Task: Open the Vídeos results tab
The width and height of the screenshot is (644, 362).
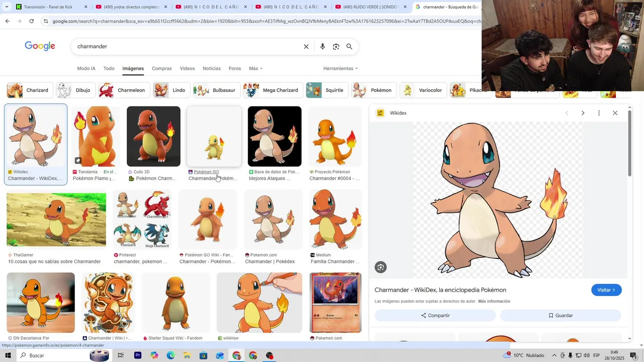Action: click(x=187, y=68)
